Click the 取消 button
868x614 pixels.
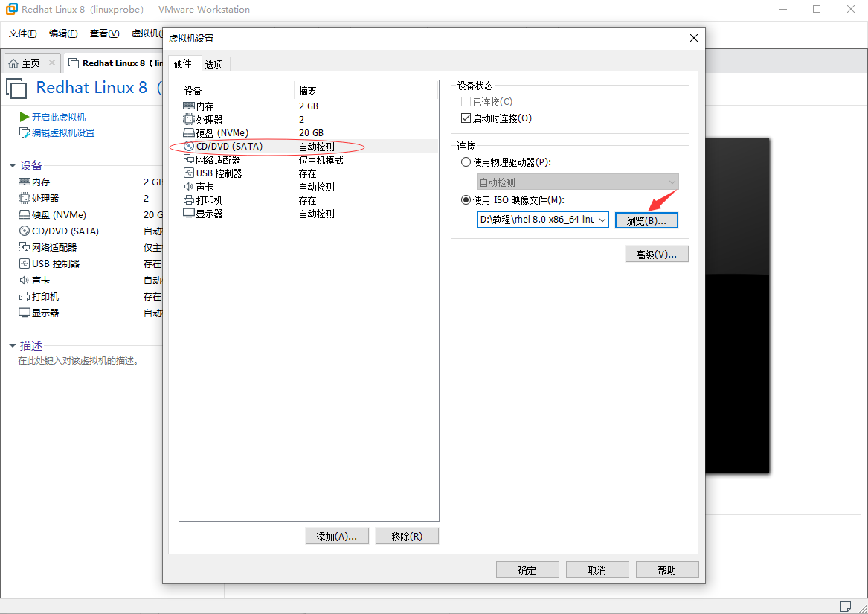pyautogui.click(x=597, y=570)
